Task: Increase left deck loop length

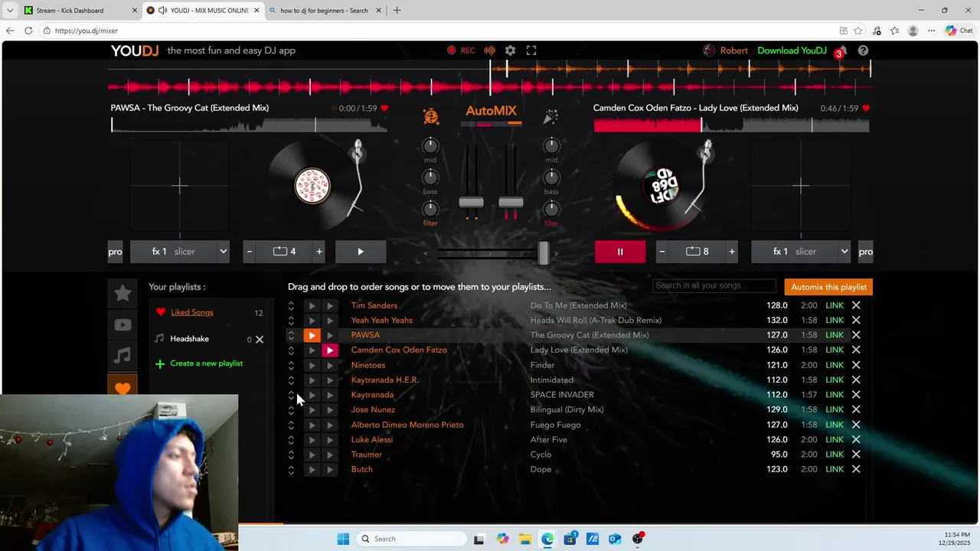Action: point(319,251)
